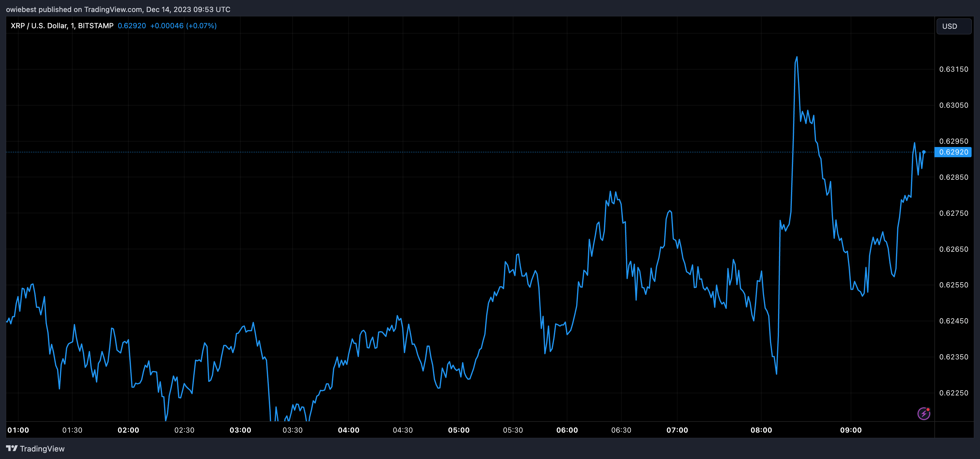Click the 05:30 time axis label
The width and height of the screenshot is (980, 459).
coord(513,430)
